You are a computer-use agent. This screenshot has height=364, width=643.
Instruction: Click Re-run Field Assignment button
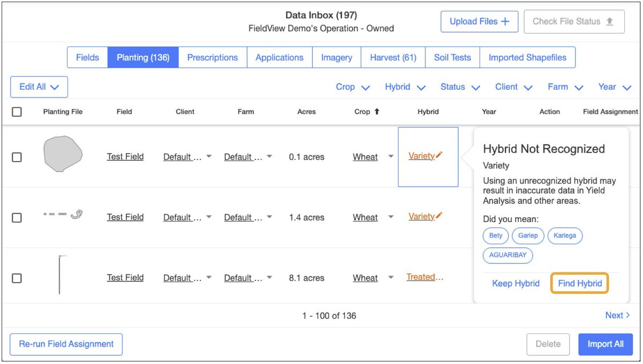point(66,344)
